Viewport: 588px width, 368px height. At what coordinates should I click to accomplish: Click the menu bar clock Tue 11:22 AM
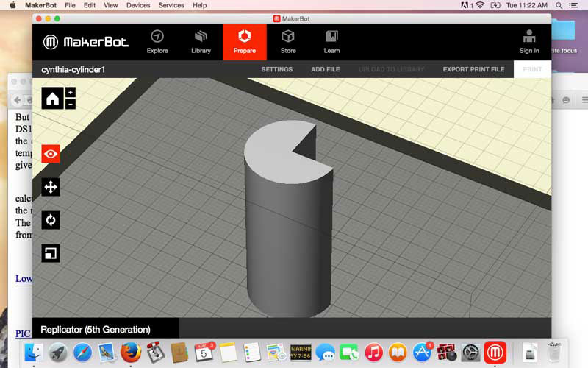click(526, 5)
